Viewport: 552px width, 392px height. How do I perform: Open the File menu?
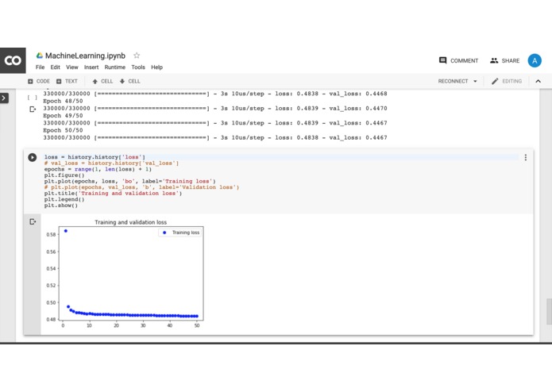pyautogui.click(x=41, y=67)
